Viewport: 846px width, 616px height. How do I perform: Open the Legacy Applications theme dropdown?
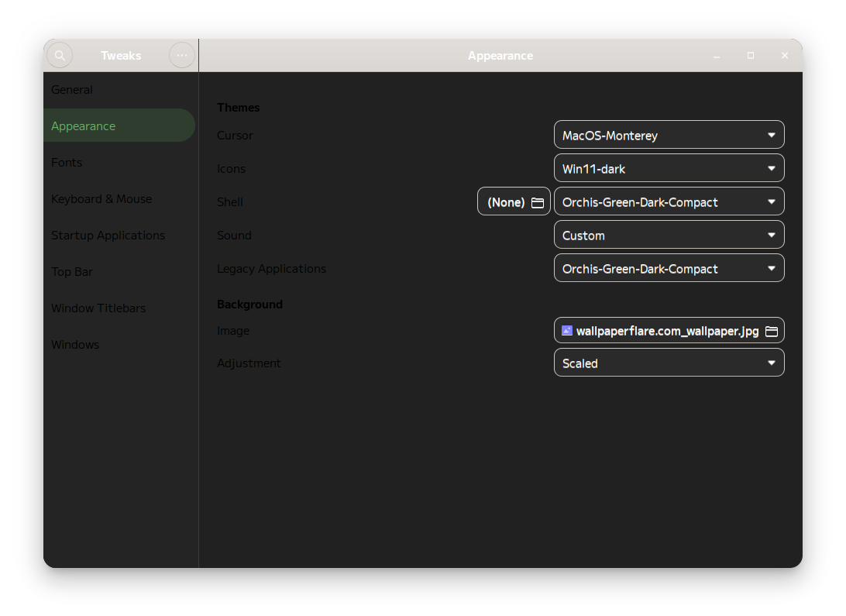669,268
